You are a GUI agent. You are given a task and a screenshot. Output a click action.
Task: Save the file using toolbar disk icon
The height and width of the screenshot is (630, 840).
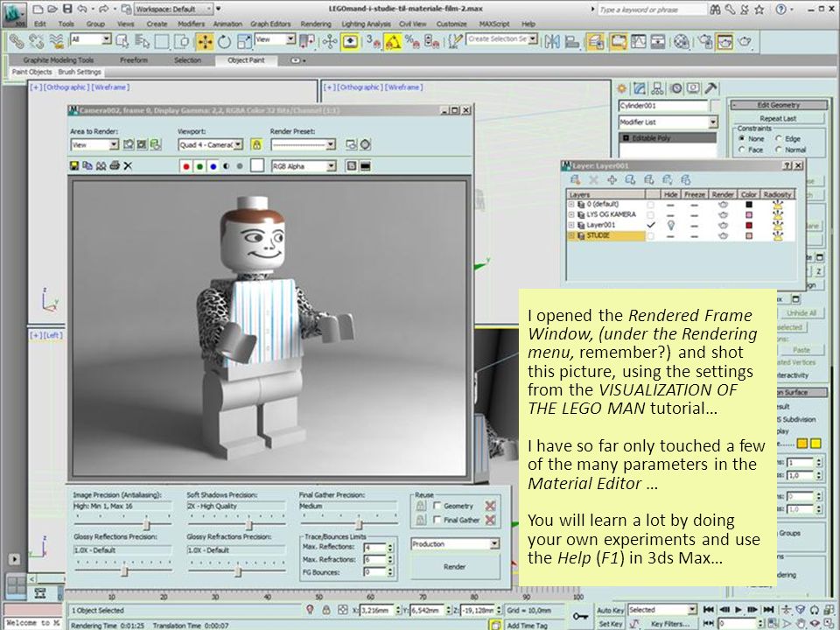point(67,9)
